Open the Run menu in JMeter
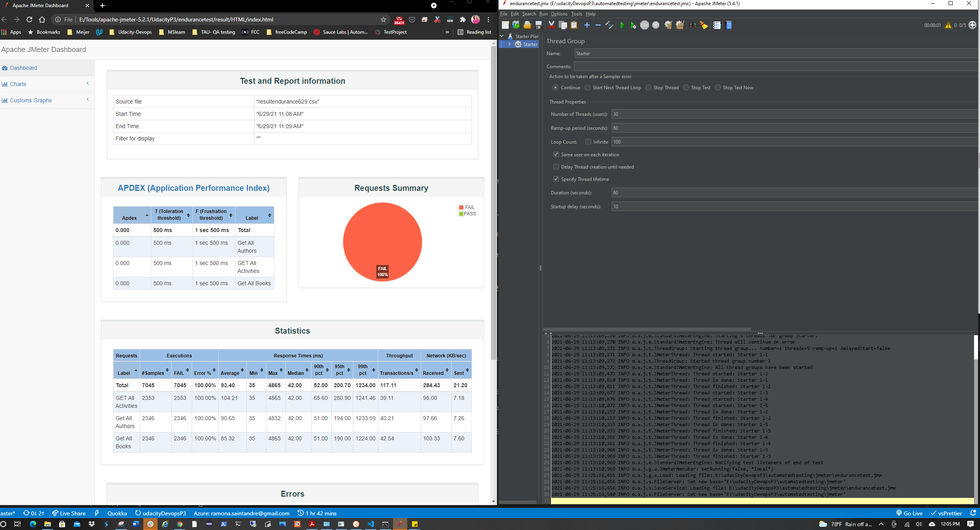The height and width of the screenshot is (530, 980). click(543, 14)
